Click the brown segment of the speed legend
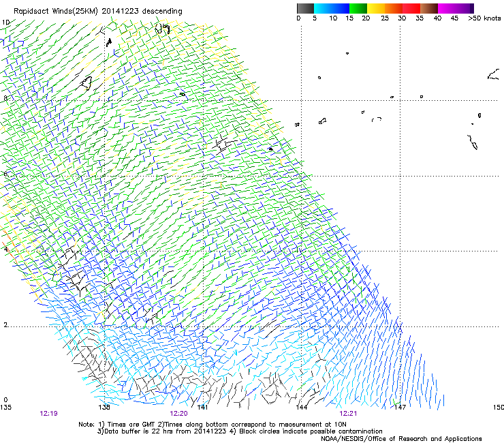This screenshot has width=504, height=443. (429, 9)
